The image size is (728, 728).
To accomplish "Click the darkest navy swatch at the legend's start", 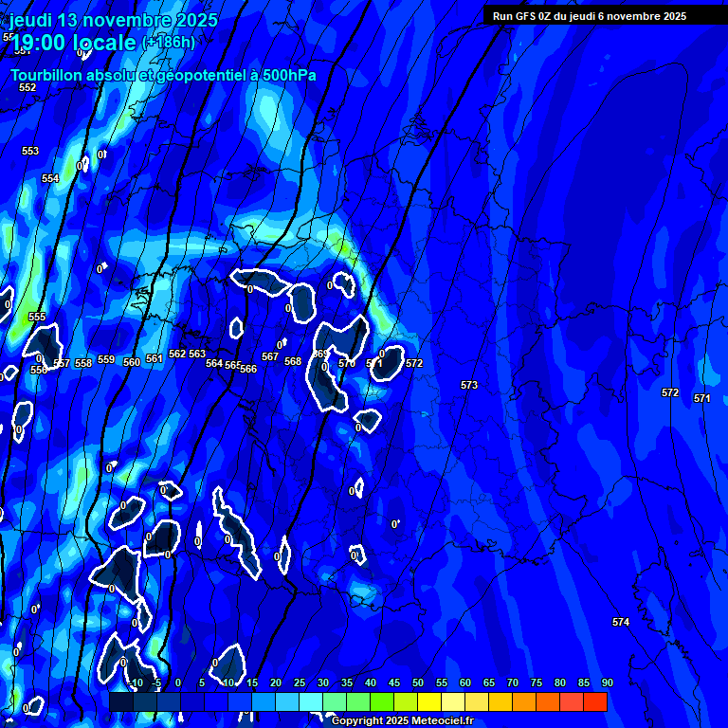I will pos(121,702).
